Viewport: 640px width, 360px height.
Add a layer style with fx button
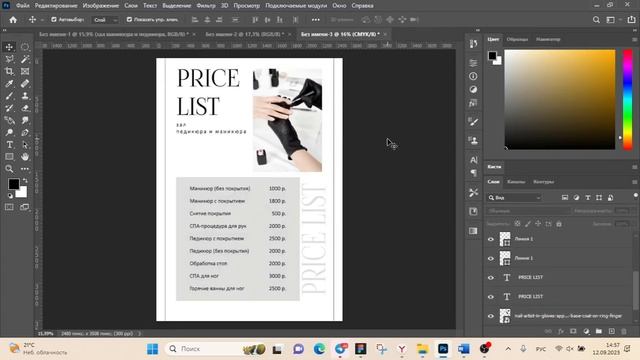click(x=561, y=331)
